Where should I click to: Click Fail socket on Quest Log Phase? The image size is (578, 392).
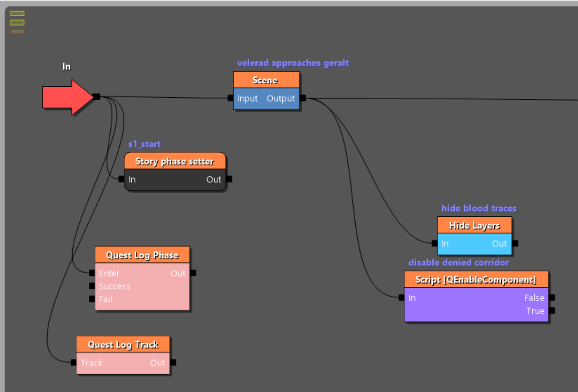tap(92, 299)
